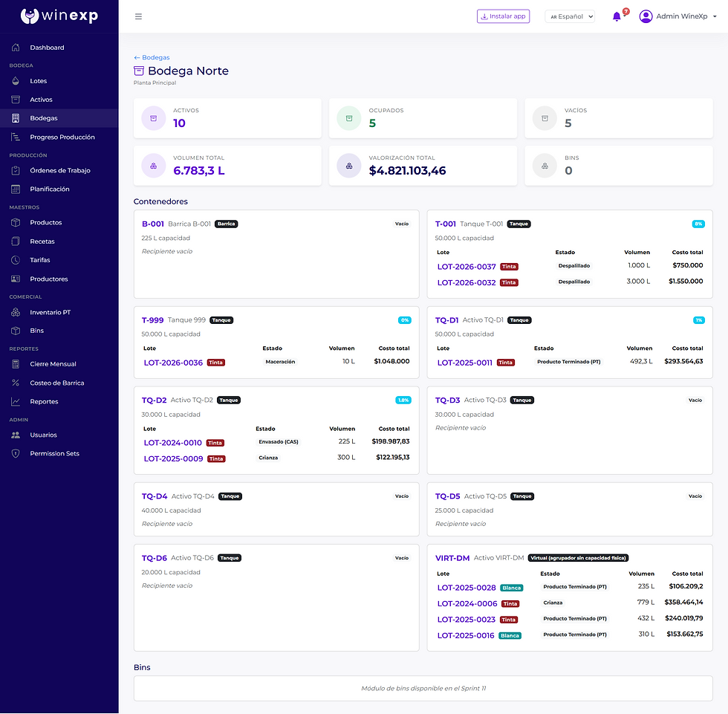Open the Dashboard home icon in sidebar
Viewport: 728px width, 714px height.
(x=16, y=48)
